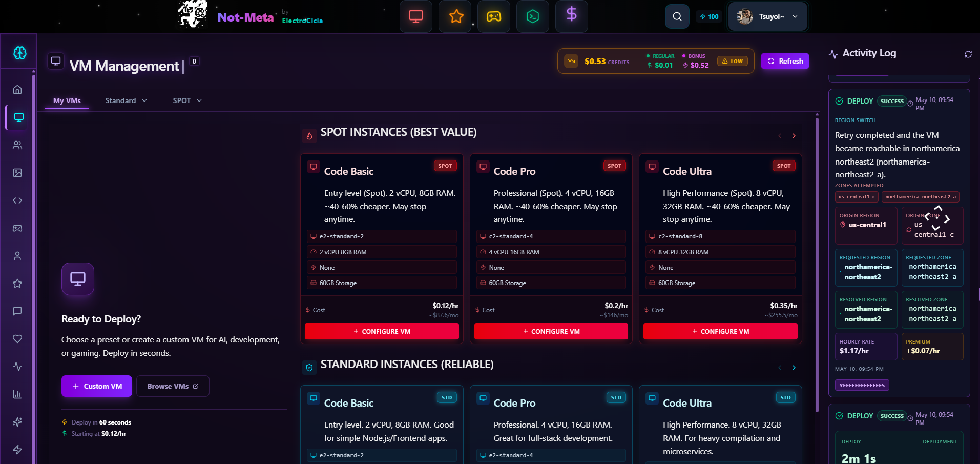This screenshot has height=464, width=980.
Task: Refresh the Activity Log with its reload icon
Action: [x=968, y=54]
